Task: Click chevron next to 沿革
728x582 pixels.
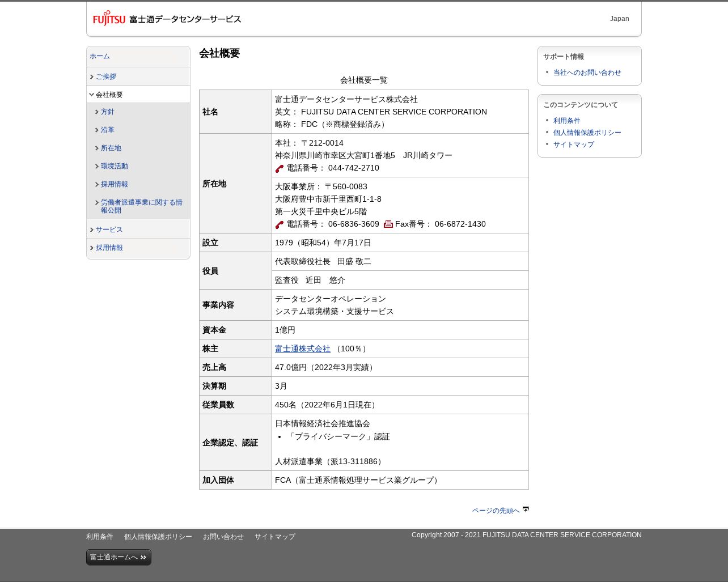Action: (97, 130)
